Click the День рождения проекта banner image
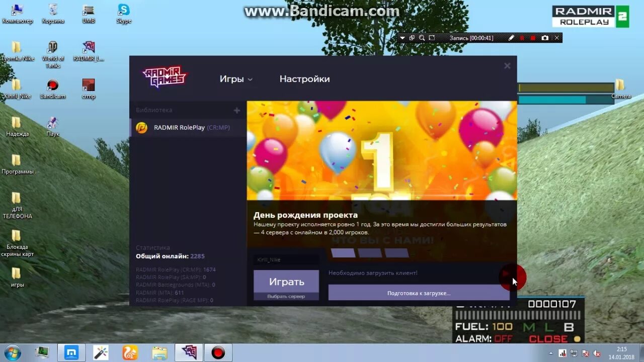 click(x=381, y=151)
